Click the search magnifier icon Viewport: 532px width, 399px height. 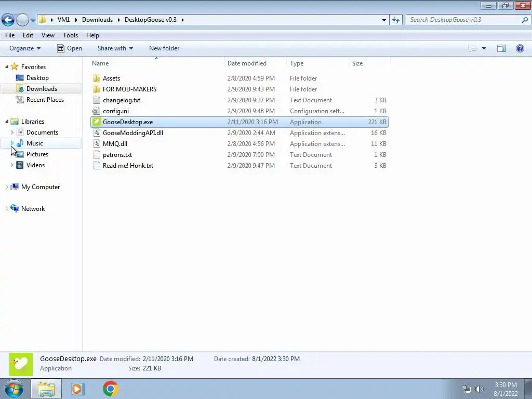pos(525,20)
